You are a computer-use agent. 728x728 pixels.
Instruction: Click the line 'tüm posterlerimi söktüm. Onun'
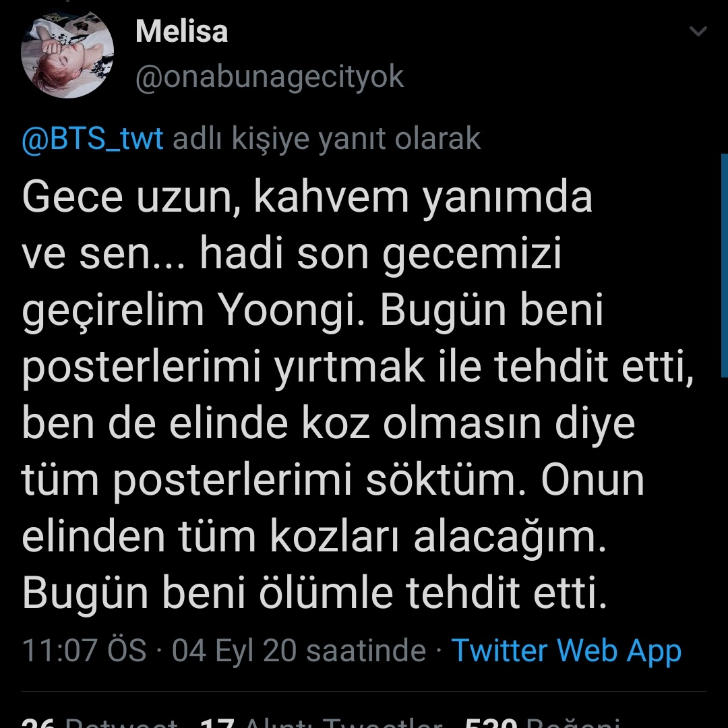(333, 481)
